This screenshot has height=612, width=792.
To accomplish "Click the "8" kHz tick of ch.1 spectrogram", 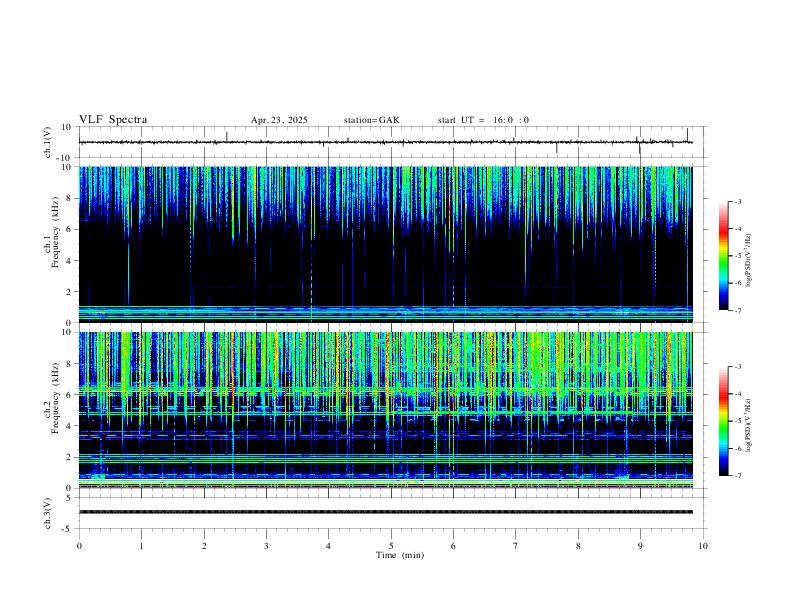I will click(x=69, y=198).
